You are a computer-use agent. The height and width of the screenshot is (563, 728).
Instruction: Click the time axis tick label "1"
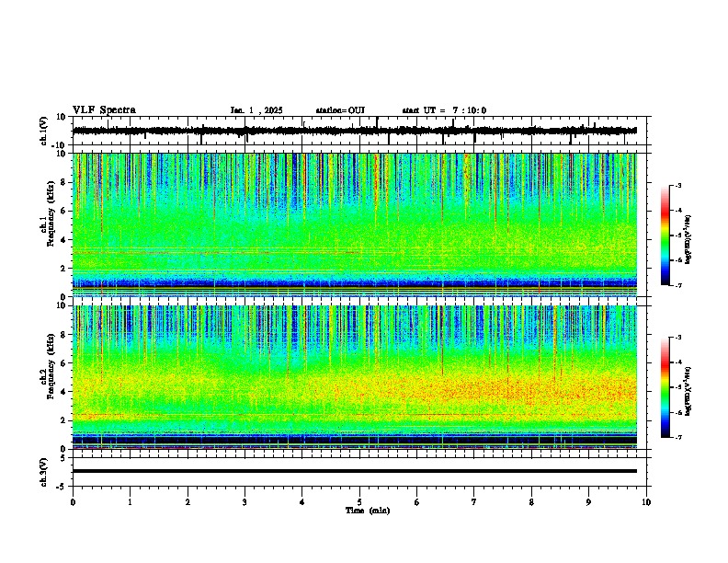pyautogui.click(x=130, y=502)
